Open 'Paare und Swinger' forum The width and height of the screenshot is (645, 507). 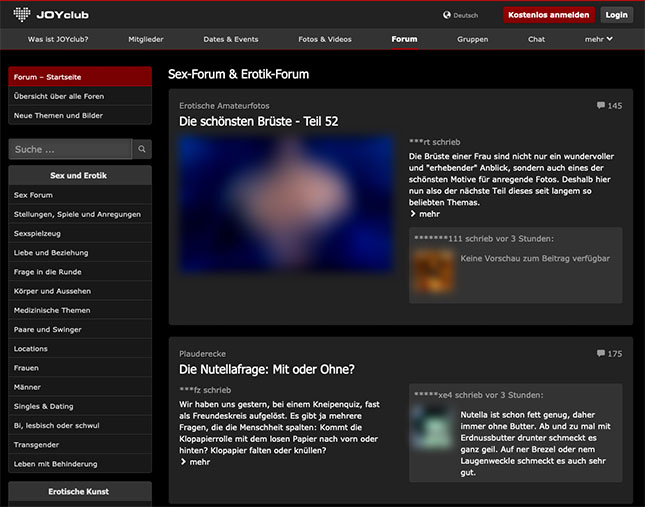(x=80, y=329)
